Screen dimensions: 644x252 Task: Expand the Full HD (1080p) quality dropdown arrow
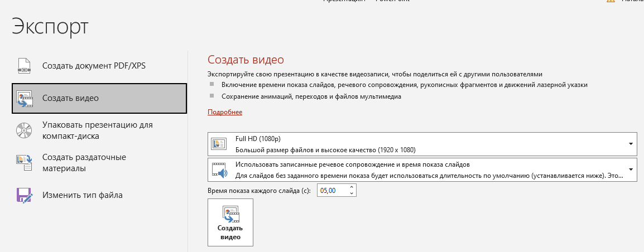(x=631, y=144)
